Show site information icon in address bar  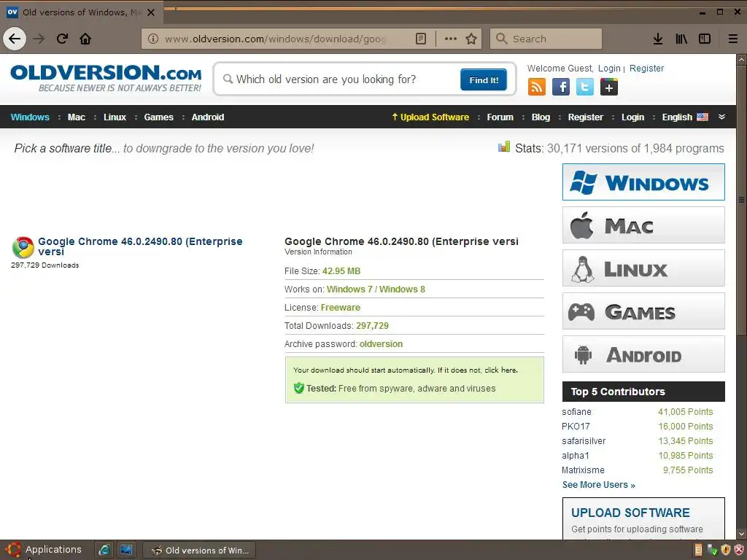(153, 39)
